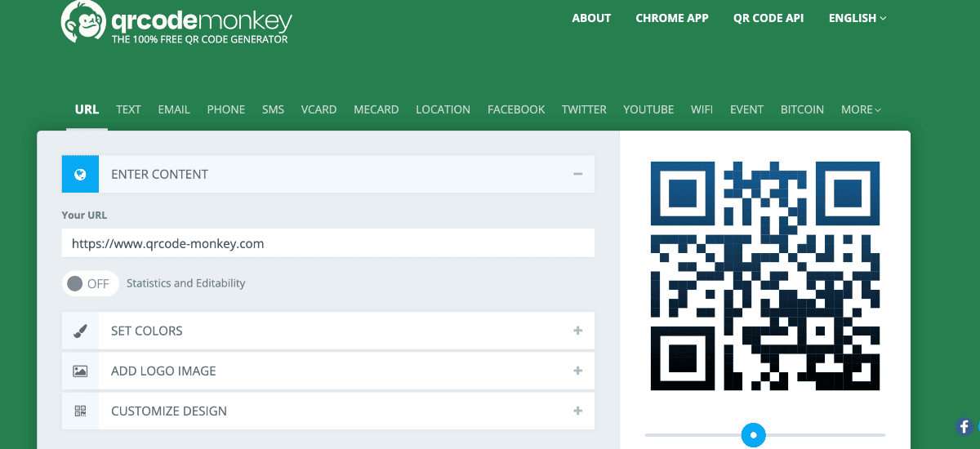Click the QR grid icon for Customize Design

pos(80,411)
